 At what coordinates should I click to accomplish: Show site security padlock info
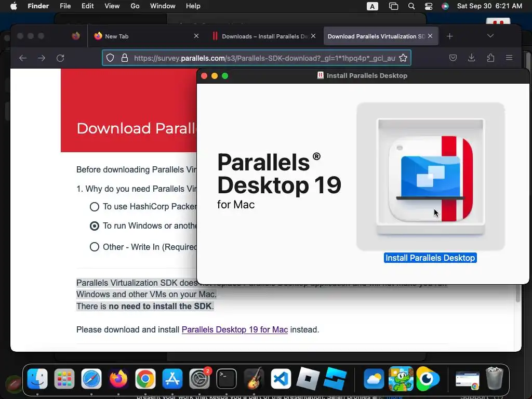[125, 58]
